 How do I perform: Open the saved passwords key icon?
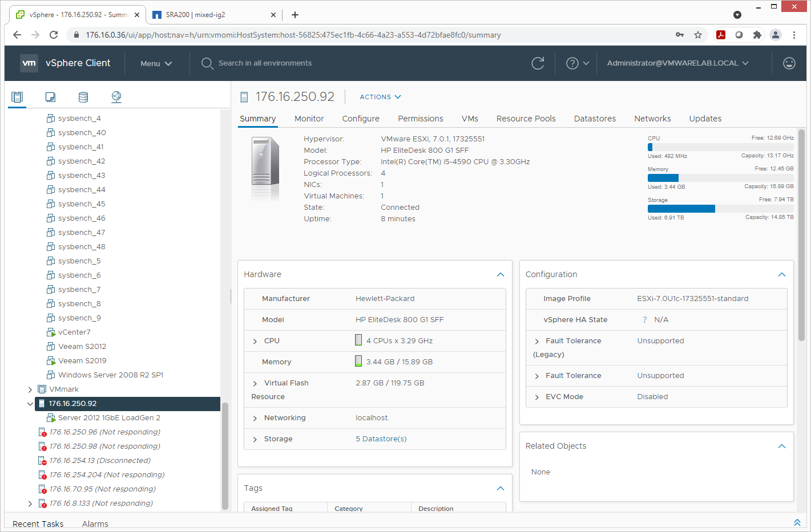coord(680,35)
